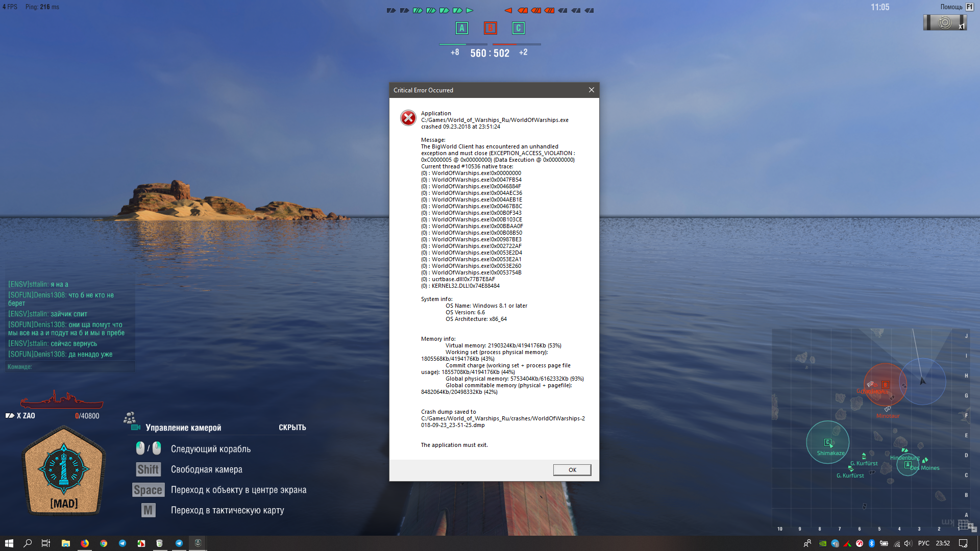This screenshot has height=551, width=980.
Task: Click OK in the critical error dialog
Action: click(572, 470)
